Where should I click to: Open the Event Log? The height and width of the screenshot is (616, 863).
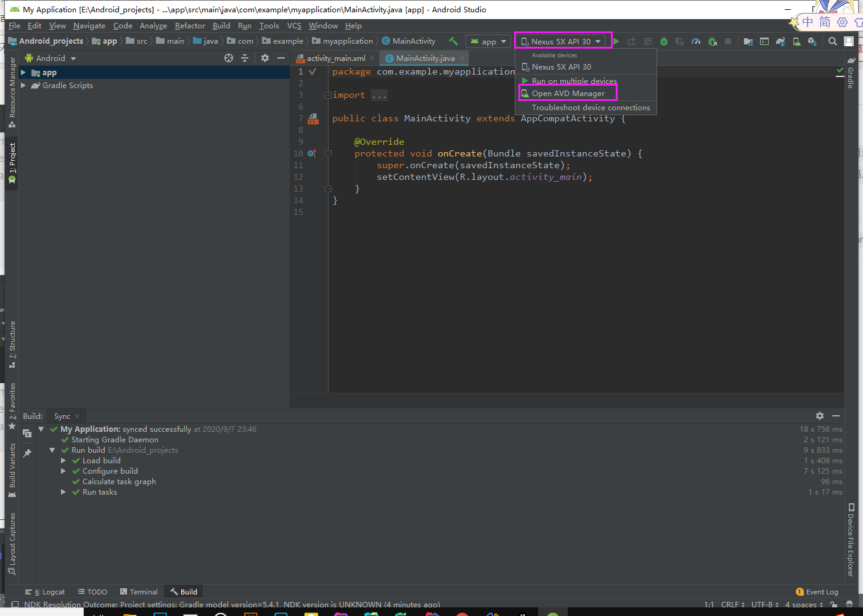817,592
